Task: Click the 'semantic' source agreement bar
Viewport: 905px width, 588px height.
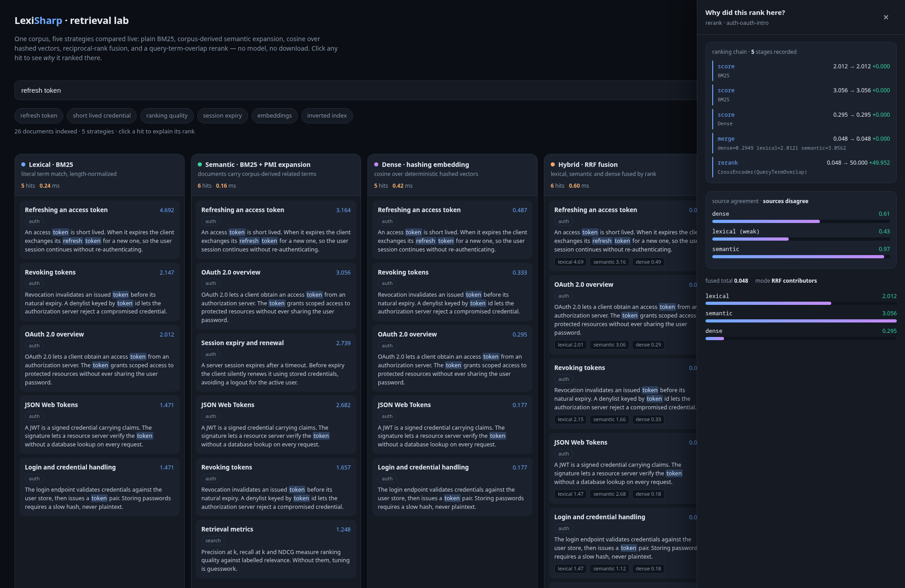Action: 801,256
